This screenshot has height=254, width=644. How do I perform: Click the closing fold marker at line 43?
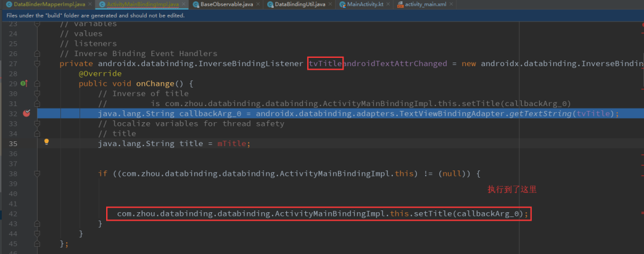click(38, 224)
